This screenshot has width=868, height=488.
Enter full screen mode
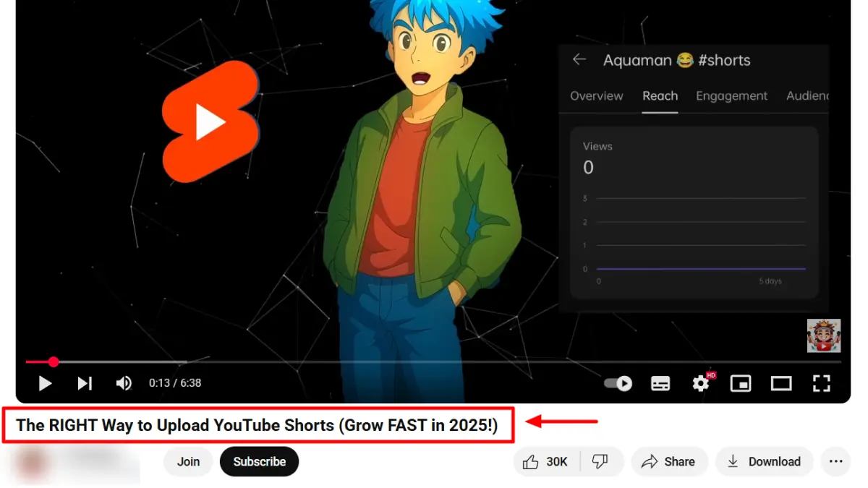coord(821,383)
